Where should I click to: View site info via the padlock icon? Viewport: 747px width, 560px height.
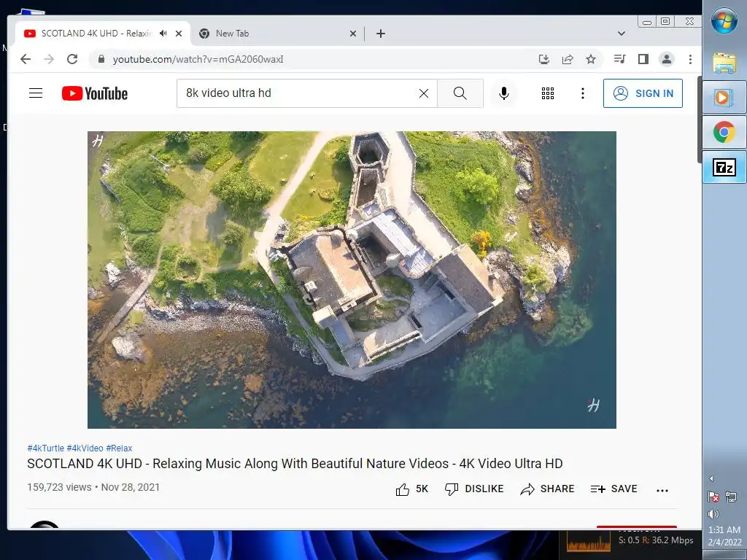[x=101, y=59]
